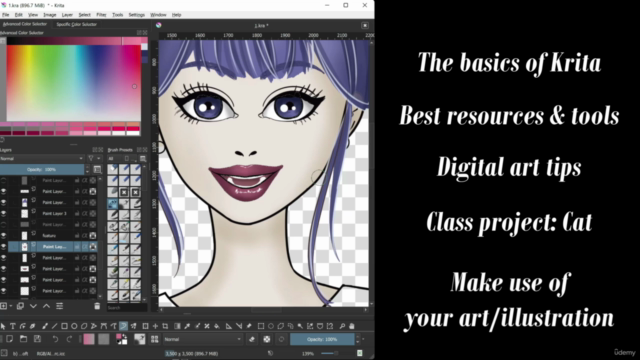
Task: Select the Fill bucket tool
Action: click(217, 326)
